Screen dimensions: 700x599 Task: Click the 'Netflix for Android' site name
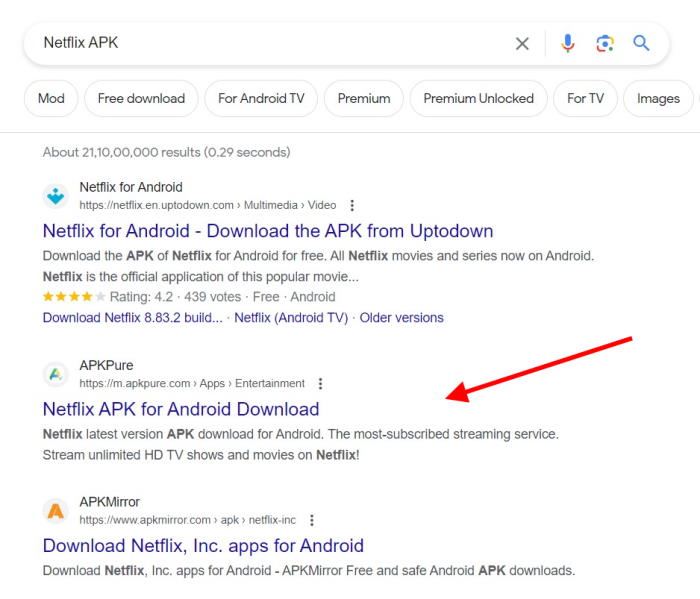coord(131,187)
